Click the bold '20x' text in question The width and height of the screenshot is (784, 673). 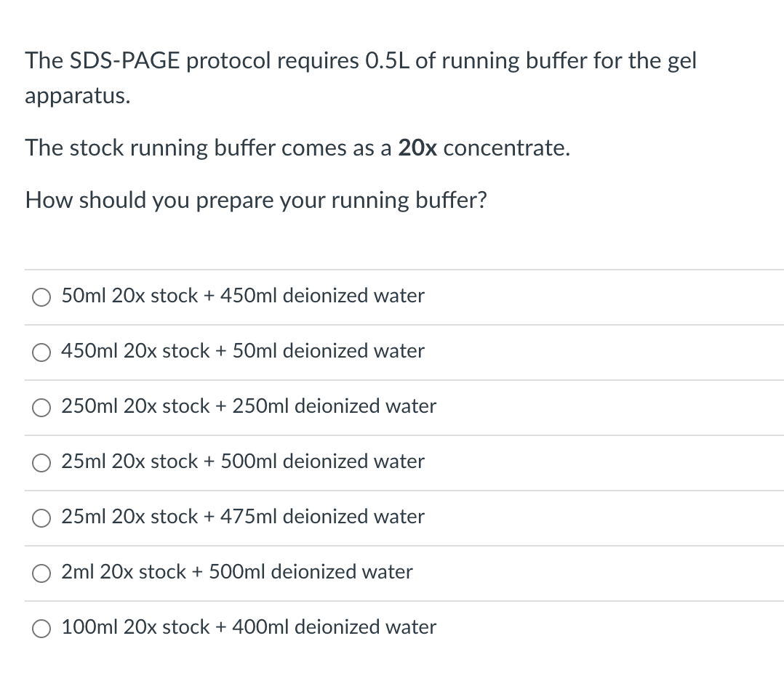point(417,148)
